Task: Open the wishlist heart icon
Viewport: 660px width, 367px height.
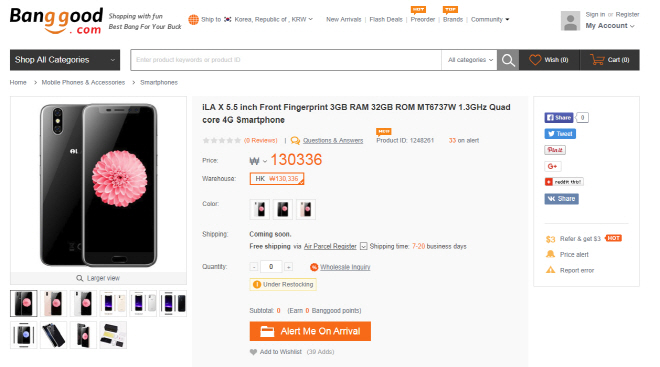Action: tap(535, 60)
